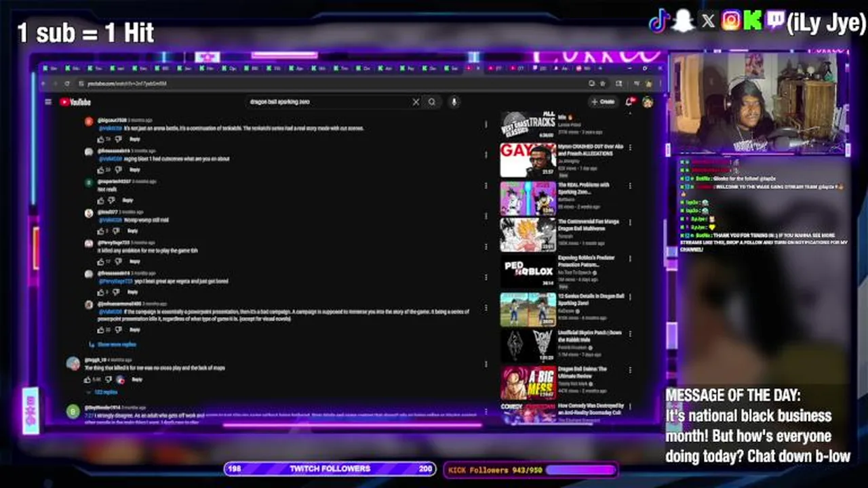Open the 'West Coast Classics All Tracks' thumbnail

(x=528, y=124)
